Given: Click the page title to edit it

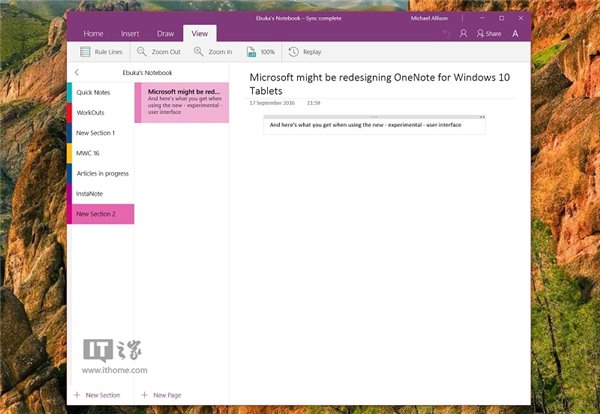Looking at the screenshot, I should [380, 84].
